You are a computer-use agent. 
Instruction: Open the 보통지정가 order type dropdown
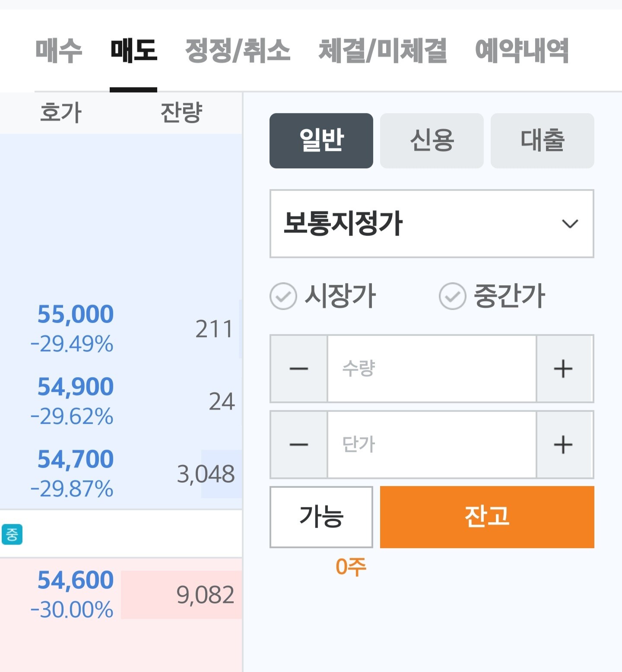[x=432, y=224]
